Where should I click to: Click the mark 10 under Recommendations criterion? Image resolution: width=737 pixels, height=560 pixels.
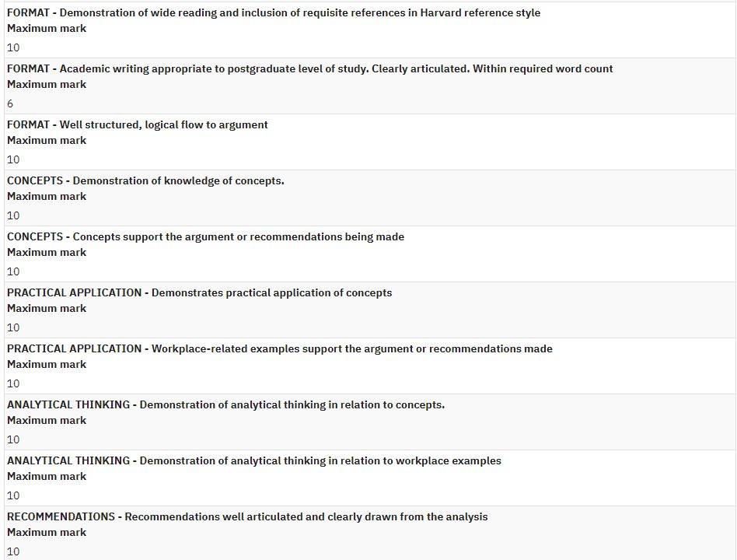coord(13,551)
